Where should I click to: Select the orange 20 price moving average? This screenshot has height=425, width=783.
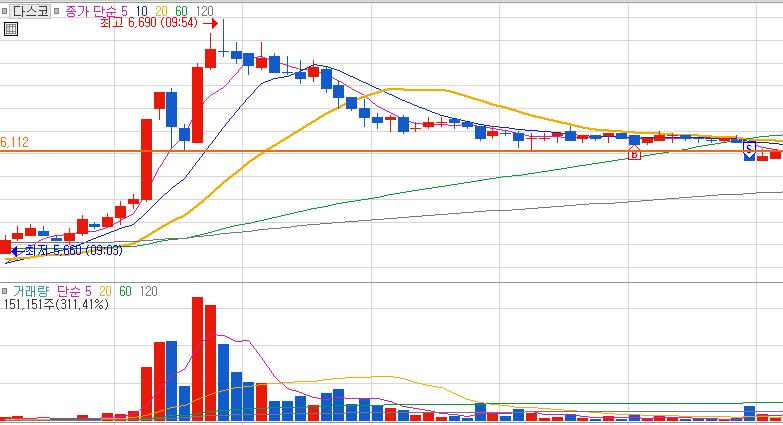(161, 11)
